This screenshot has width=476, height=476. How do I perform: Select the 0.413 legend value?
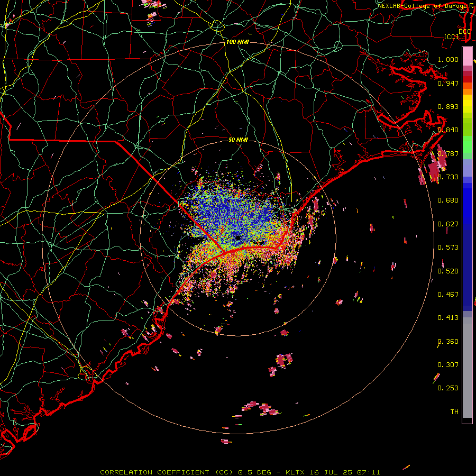click(448, 318)
